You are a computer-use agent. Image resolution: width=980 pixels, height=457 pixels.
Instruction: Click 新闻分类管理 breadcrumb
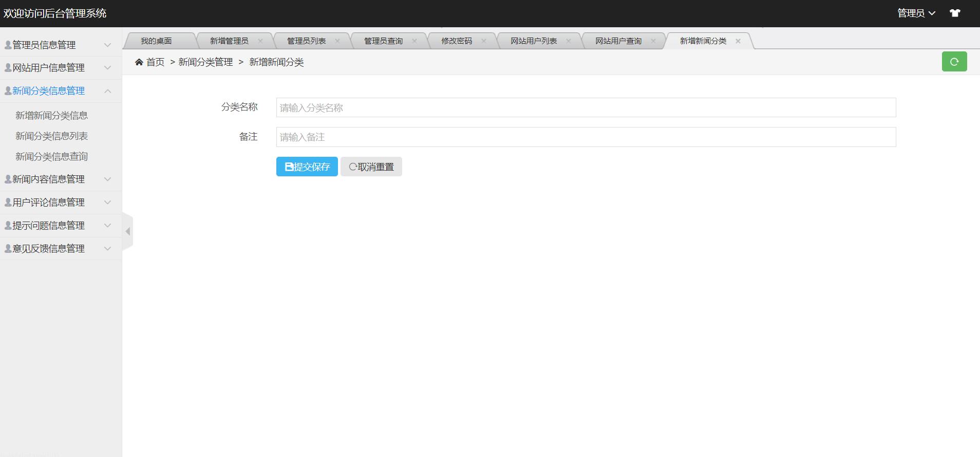click(x=205, y=62)
